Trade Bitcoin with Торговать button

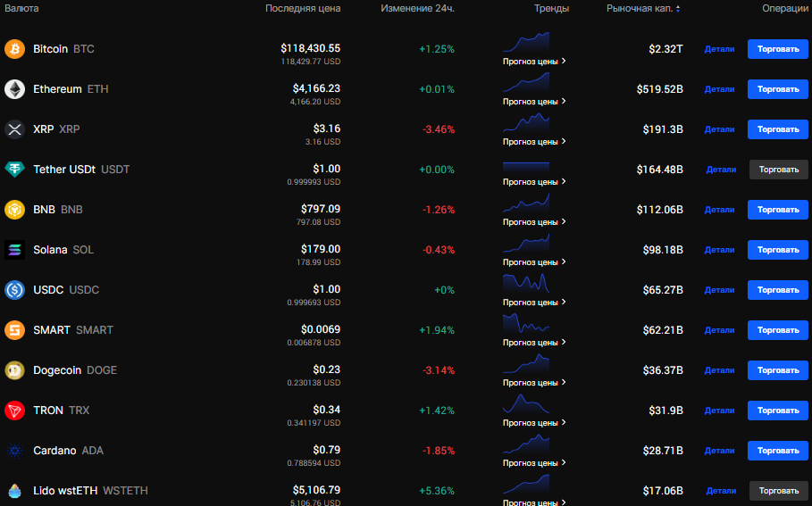[778, 49]
